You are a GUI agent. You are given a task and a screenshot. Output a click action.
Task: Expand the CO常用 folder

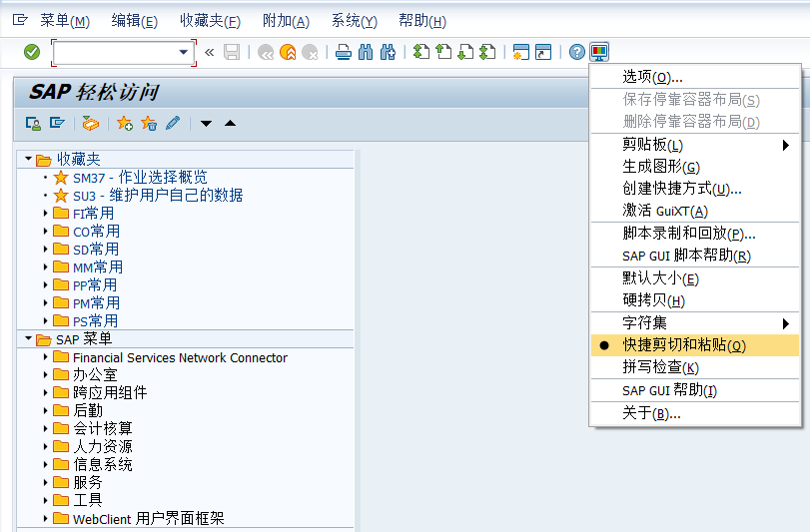pyautogui.click(x=46, y=231)
